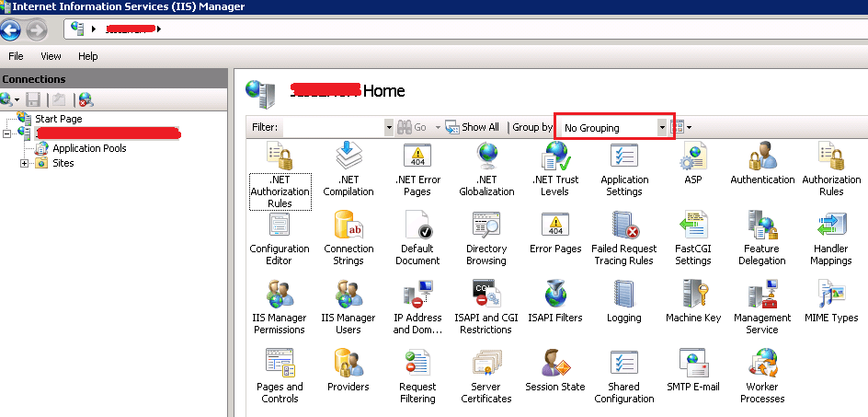Image resolution: width=868 pixels, height=417 pixels.
Task: Open IP Address and Domain Restrictions
Action: click(417, 307)
